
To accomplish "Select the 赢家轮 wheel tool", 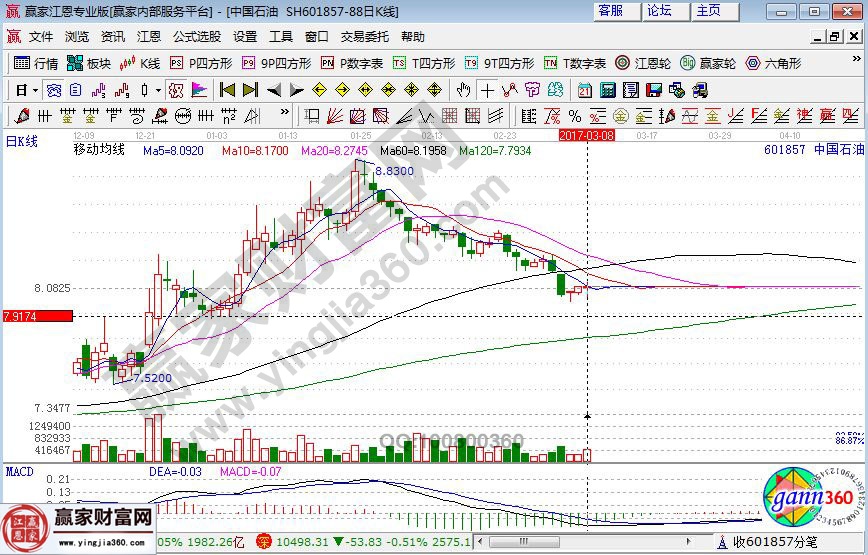I will click(x=707, y=63).
